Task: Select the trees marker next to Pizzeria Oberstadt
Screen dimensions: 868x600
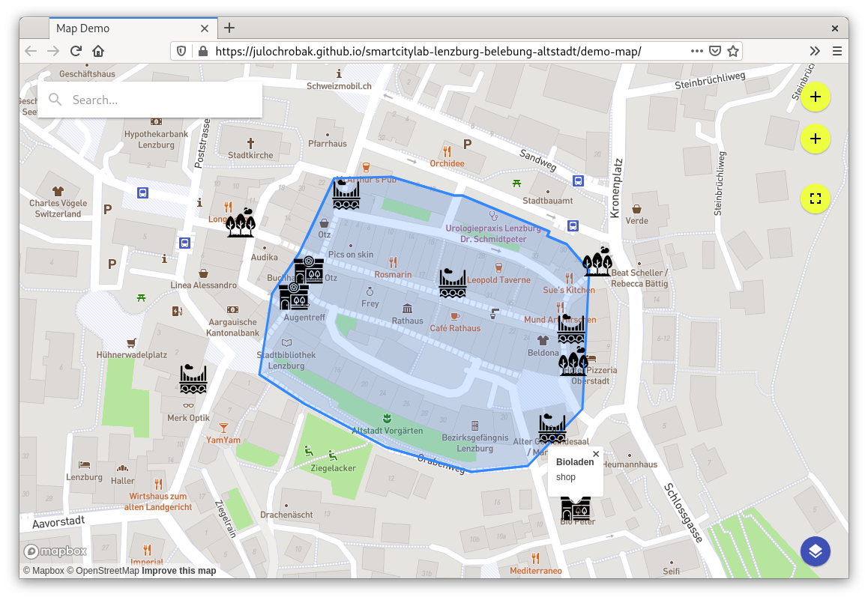Action: [573, 362]
